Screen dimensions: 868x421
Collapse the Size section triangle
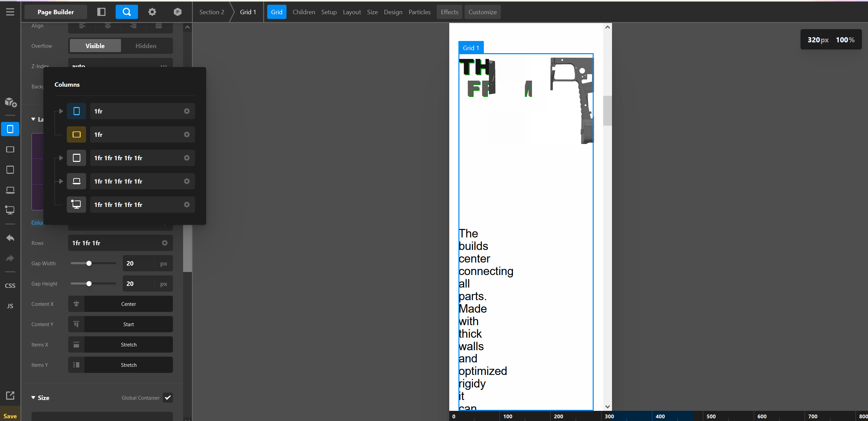pos(33,398)
